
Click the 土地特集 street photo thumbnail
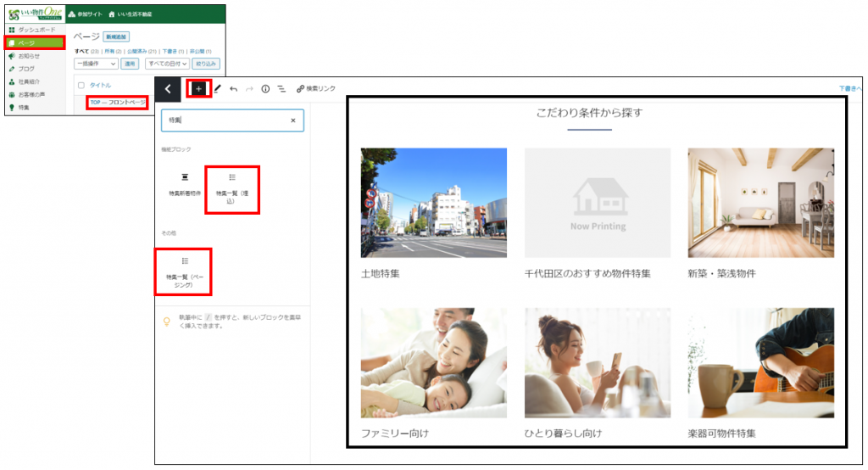[x=433, y=203]
